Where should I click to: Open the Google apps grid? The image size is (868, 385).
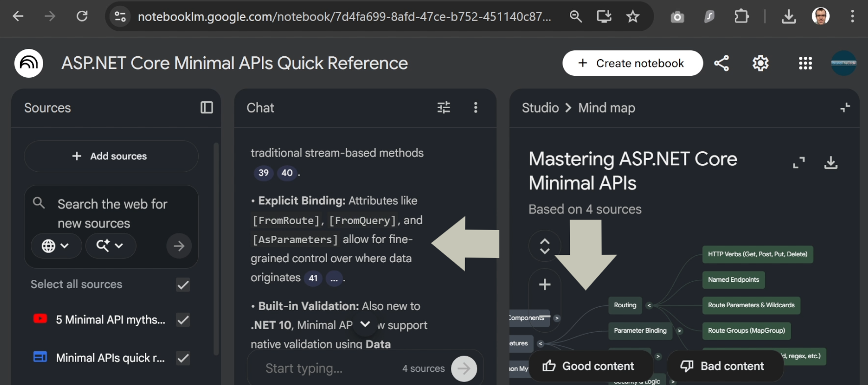[805, 63]
